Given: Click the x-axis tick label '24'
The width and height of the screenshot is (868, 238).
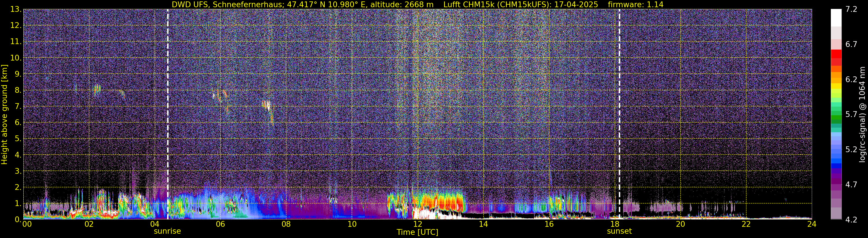Looking at the screenshot, I should pyautogui.click(x=812, y=224).
